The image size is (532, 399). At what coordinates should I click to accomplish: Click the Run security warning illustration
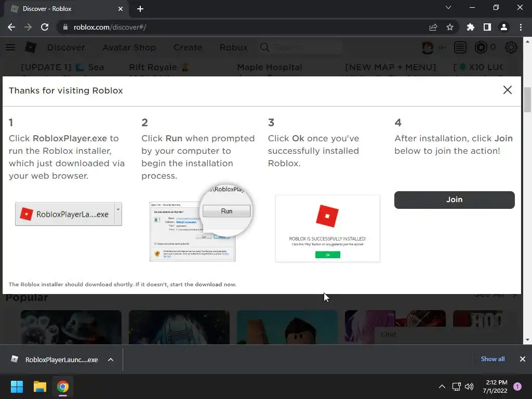click(201, 224)
